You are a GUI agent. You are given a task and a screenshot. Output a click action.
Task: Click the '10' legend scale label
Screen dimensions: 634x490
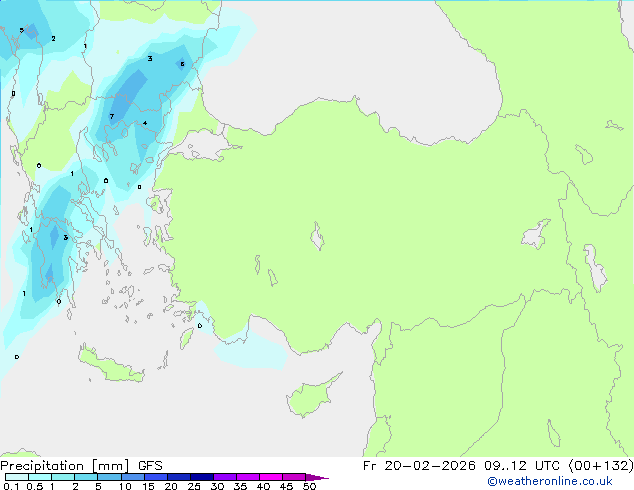pos(125,486)
